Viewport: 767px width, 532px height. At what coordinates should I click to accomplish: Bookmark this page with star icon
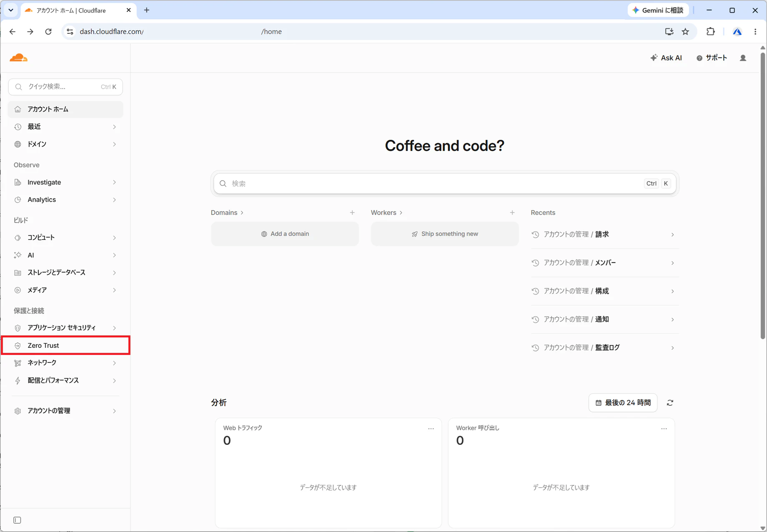(685, 32)
